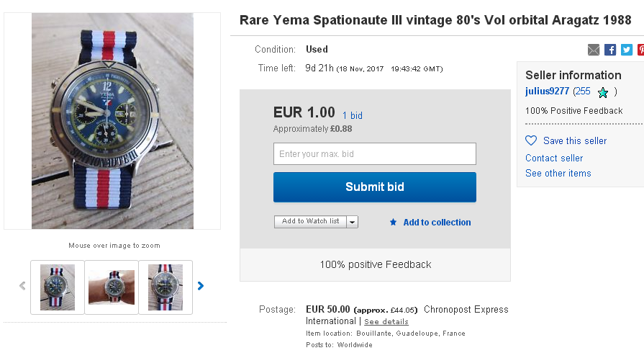
Task: Click the main watch image
Action: point(112,120)
